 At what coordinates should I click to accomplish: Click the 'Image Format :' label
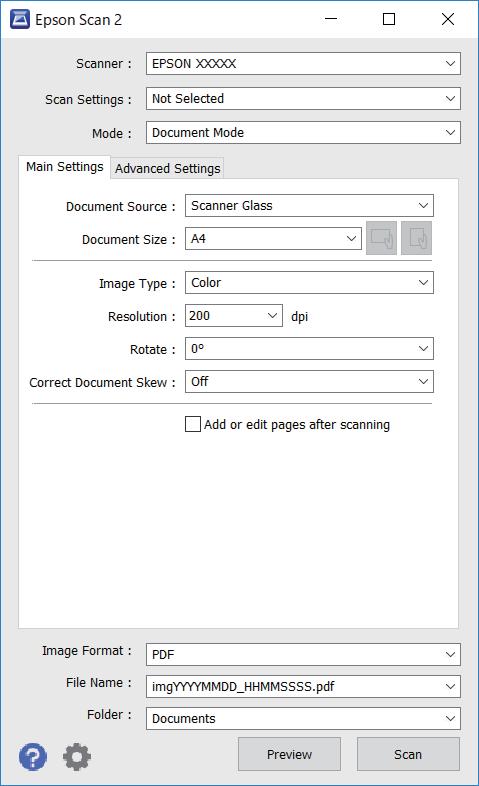87,651
